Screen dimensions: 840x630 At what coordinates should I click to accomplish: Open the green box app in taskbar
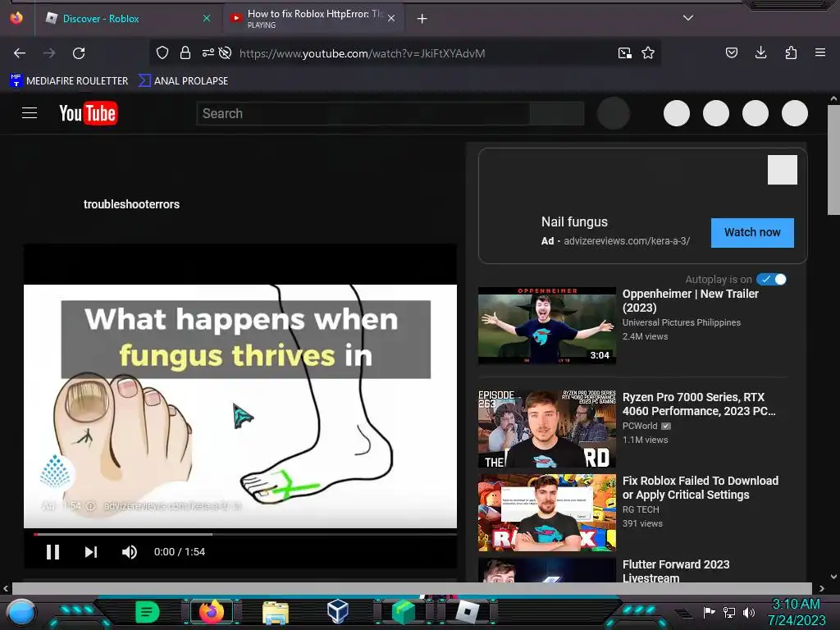click(x=404, y=612)
